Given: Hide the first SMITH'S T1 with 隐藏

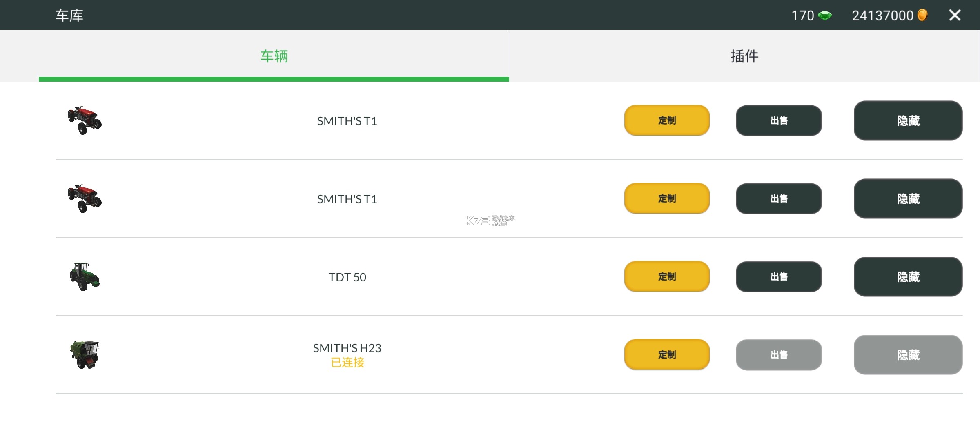Looking at the screenshot, I should [908, 120].
